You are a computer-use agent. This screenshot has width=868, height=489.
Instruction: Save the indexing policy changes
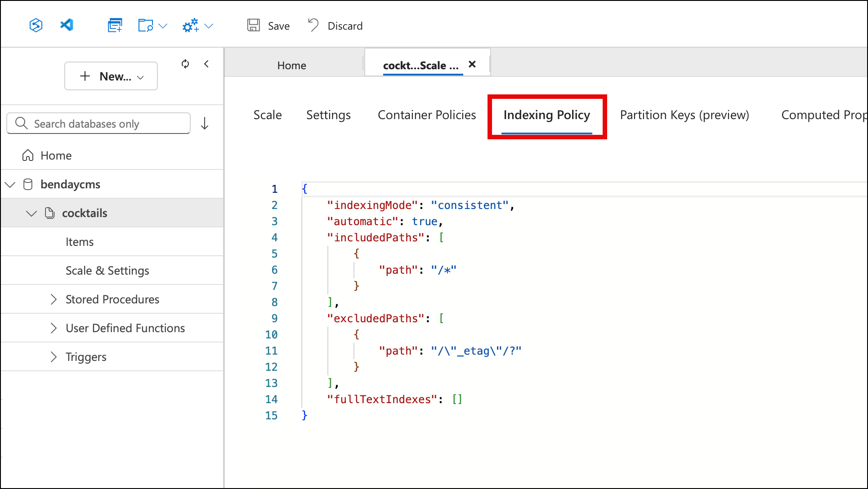[x=268, y=26]
